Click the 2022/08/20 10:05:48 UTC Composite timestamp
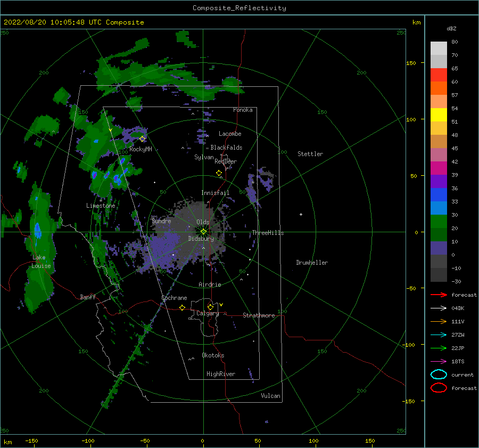This screenshot has height=448, width=479. (x=73, y=22)
